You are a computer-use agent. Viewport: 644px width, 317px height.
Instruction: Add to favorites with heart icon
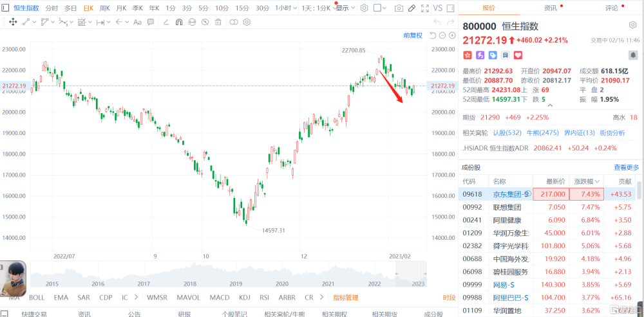(x=518, y=55)
